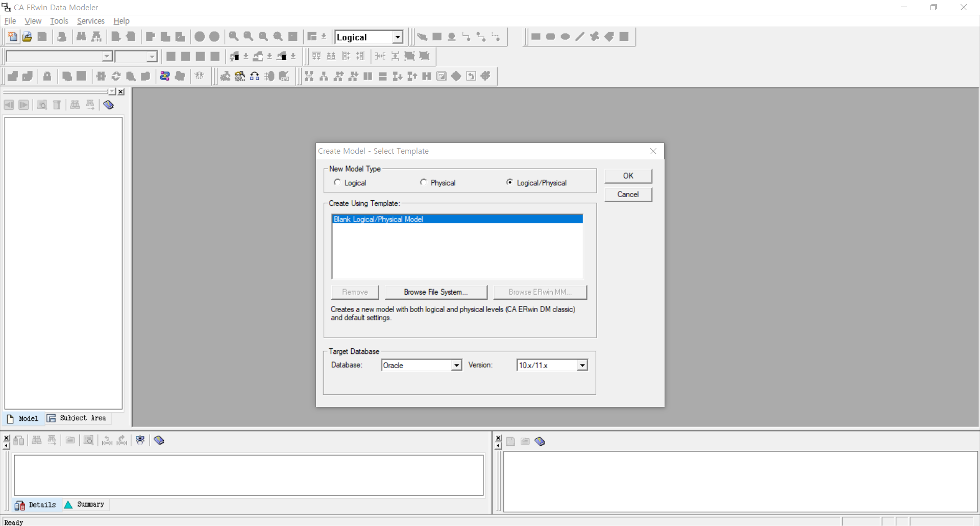Select the Physical model type radio button

424,182
